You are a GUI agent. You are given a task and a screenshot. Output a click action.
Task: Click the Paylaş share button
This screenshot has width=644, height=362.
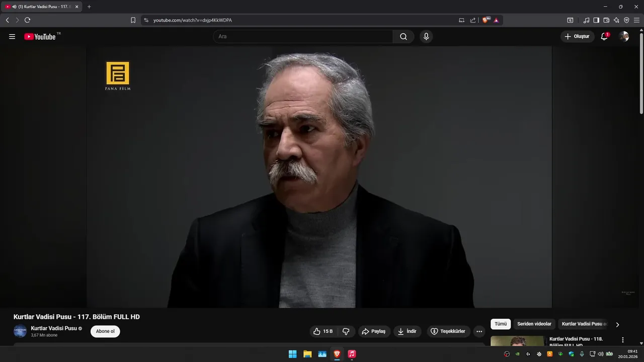coord(374,331)
